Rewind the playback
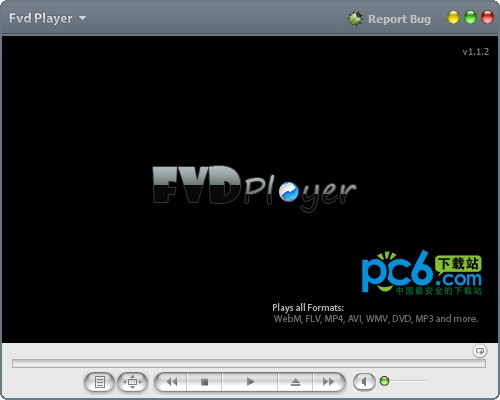The width and height of the screenshot is (500, 400). tap(171, 382)
